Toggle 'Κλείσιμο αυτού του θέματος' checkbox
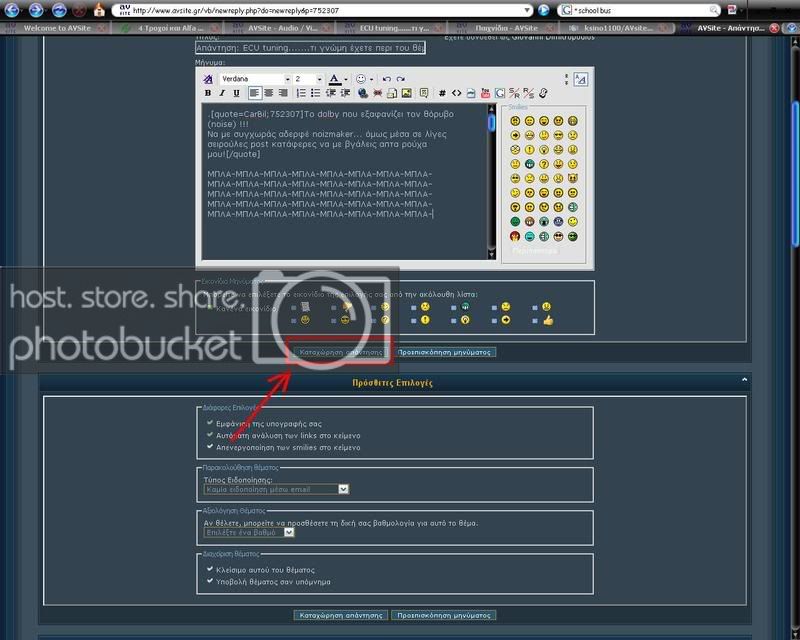 coord(210,569)
